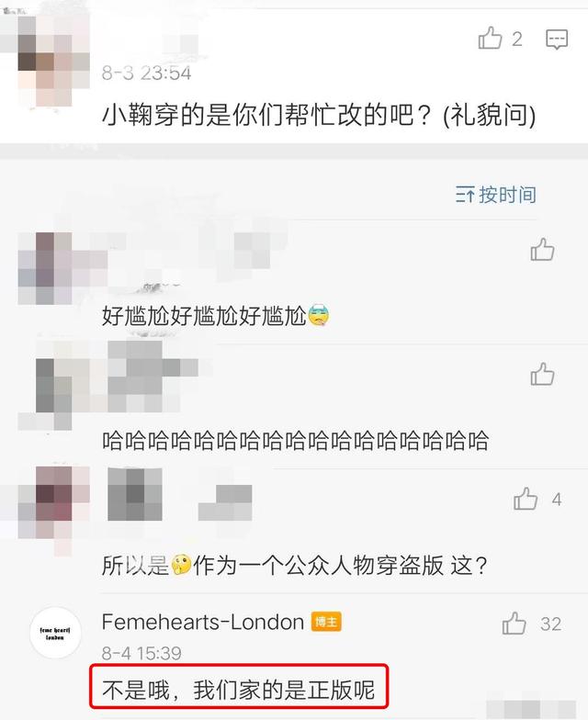588x720 pixels.
Task: Open the 按时间 sort option
Action: pyautogui.click(x=507, y=195)
